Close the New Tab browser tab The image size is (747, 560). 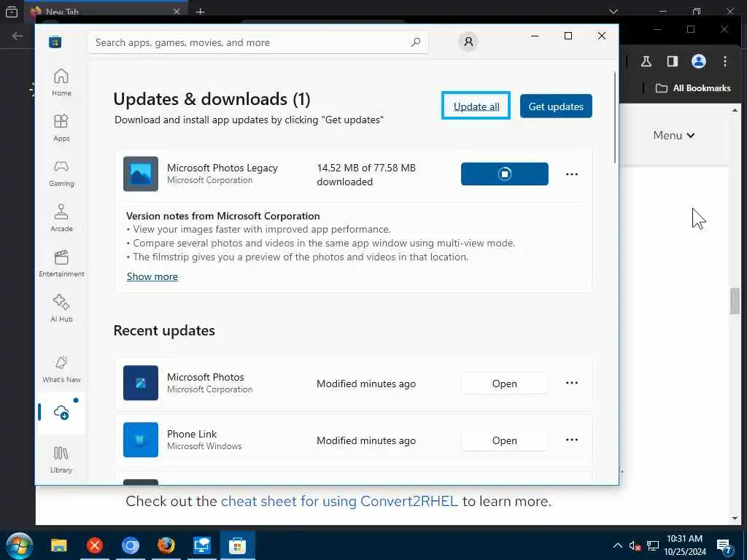(177, 12)
